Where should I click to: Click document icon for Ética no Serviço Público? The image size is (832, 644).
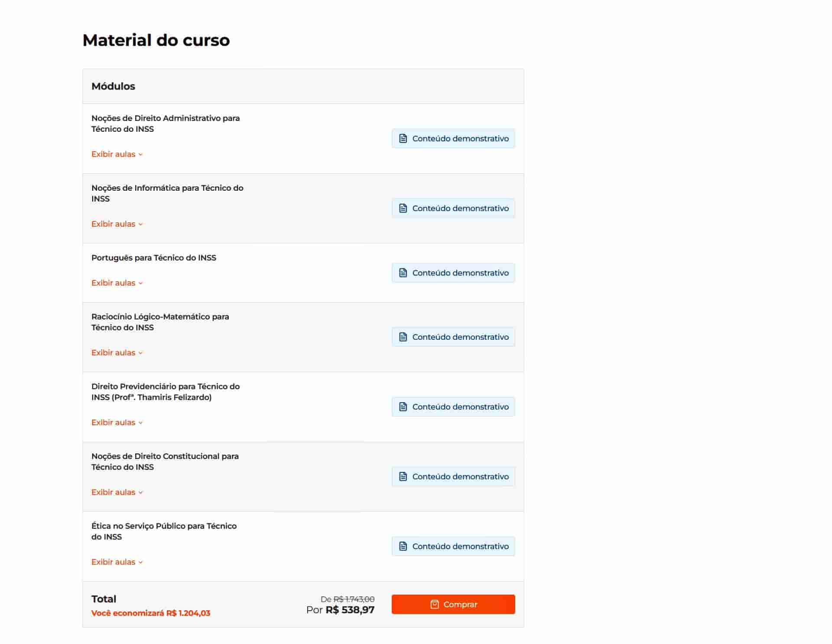(x=403, y=546)
